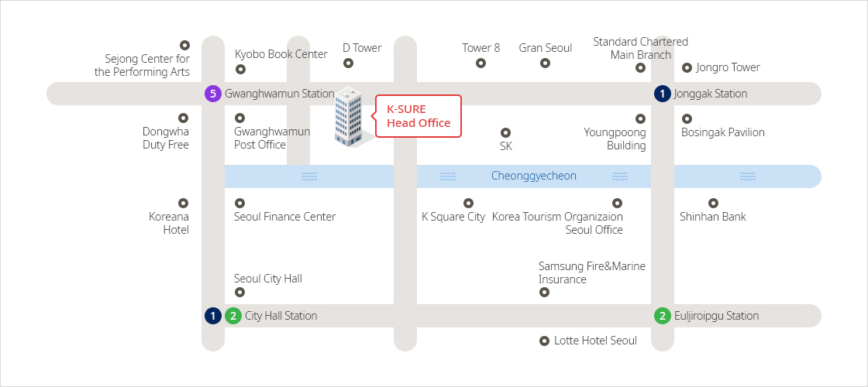Click the Standard Chartered Main Branch text
Screen dimensions: 868x387
tap(640, 48)
